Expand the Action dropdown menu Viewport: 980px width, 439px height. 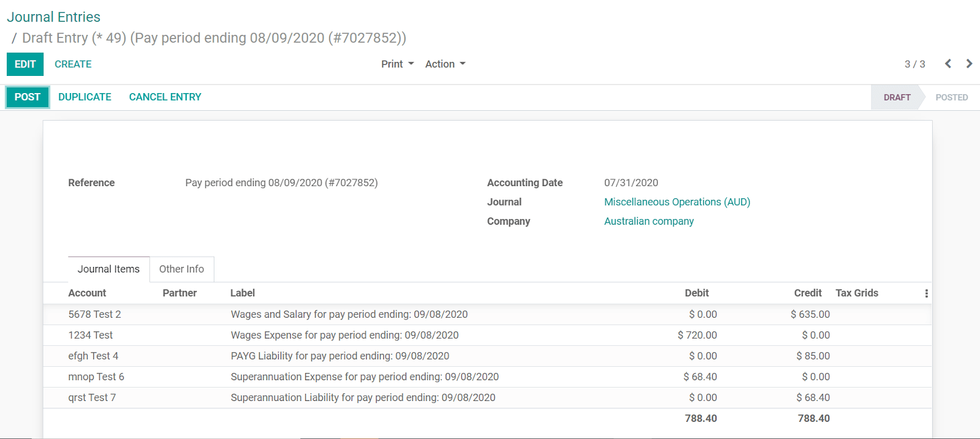pyautogui.click(x=445, y=64)
